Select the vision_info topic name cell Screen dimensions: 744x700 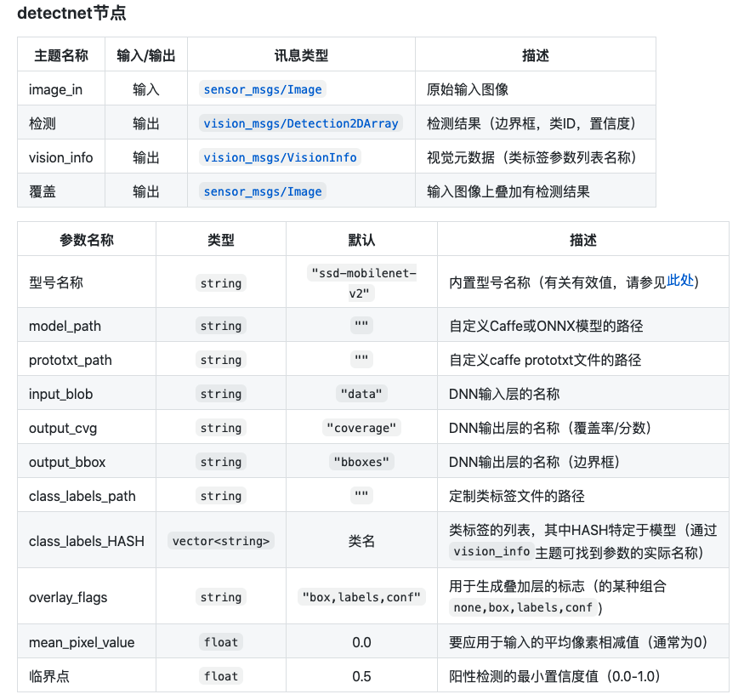[x=60, y=157]
